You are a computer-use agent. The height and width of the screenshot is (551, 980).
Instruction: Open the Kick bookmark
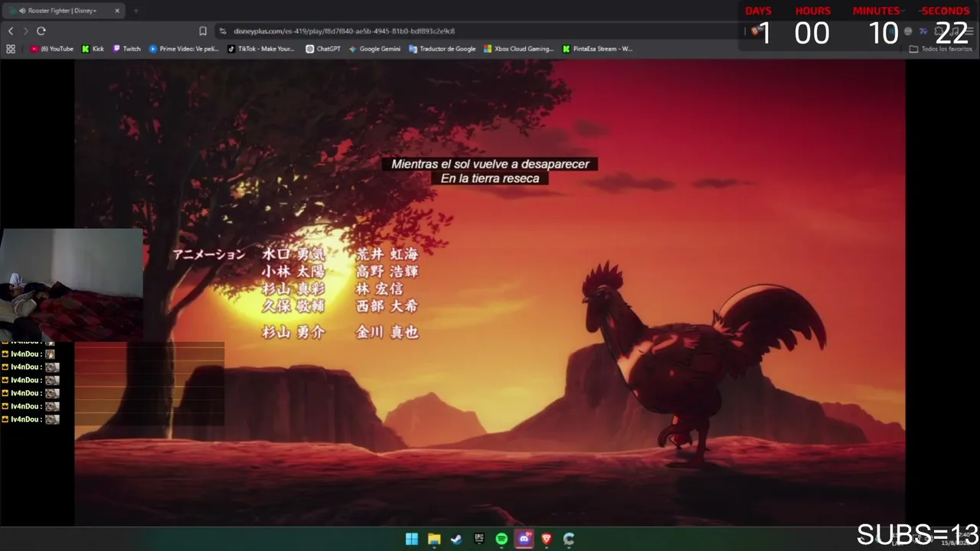(x=93, y=49)
